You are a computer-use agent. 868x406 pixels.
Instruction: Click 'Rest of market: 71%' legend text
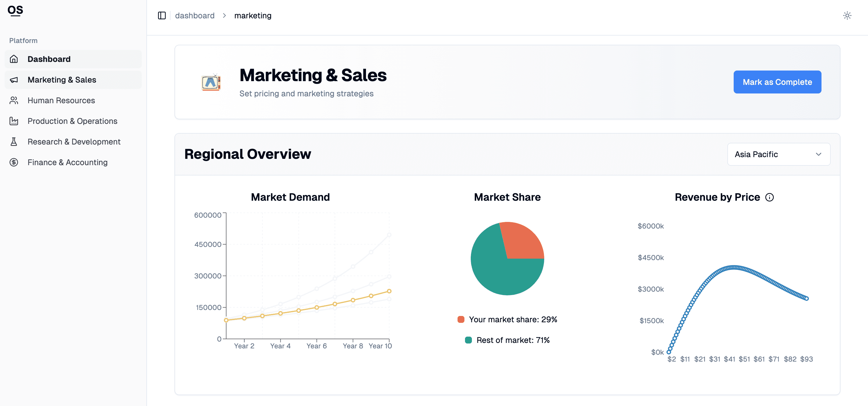tap(513, 340)
